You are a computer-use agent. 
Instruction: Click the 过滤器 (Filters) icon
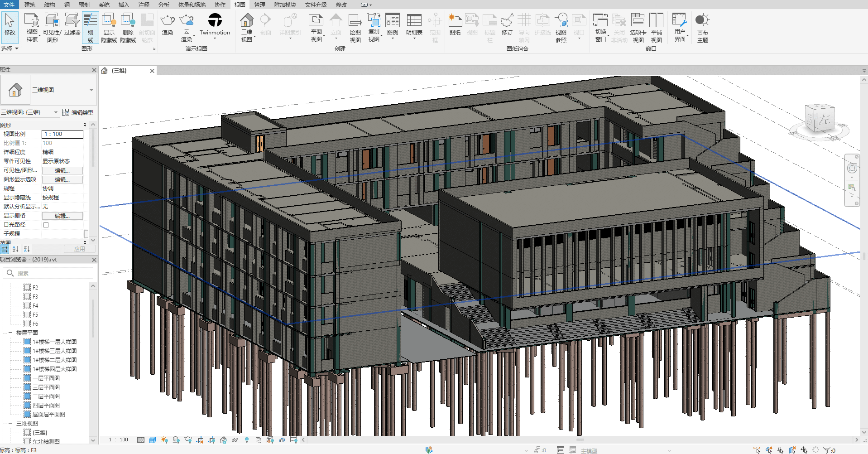point(72,21)
